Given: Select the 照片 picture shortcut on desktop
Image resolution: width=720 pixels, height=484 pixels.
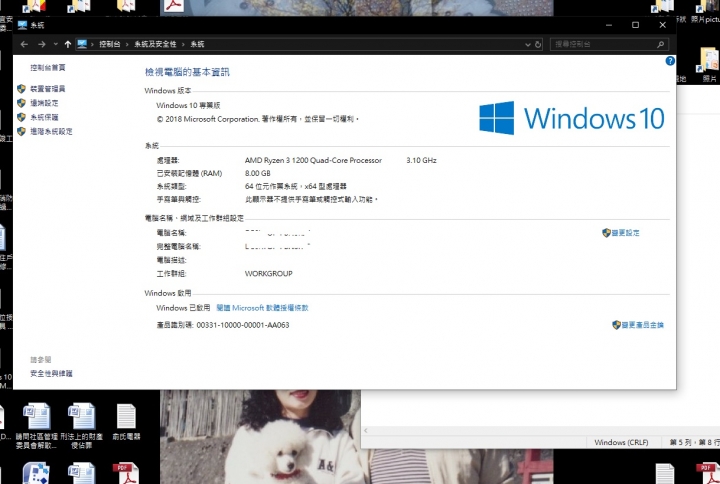Looking at the screenshot, I should point(706,12).
